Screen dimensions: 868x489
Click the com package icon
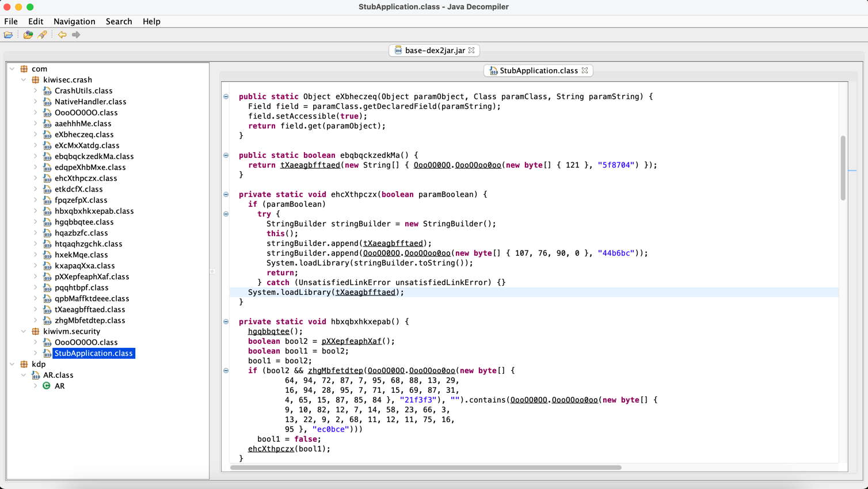coord(24,69)
